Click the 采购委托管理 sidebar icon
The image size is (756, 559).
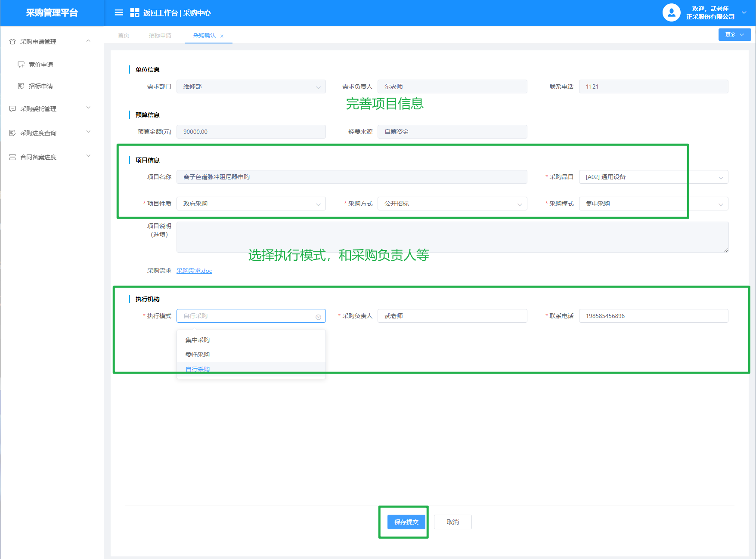pos(12,109)
